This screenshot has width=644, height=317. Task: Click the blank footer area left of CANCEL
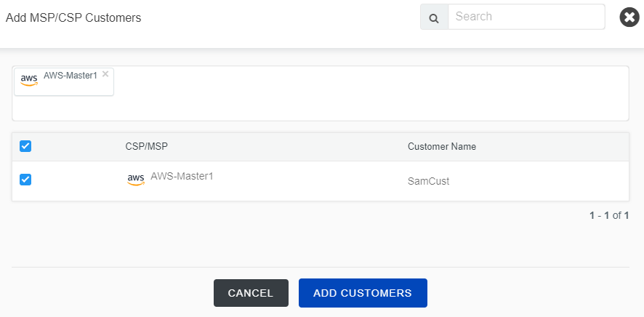(109, 292)
